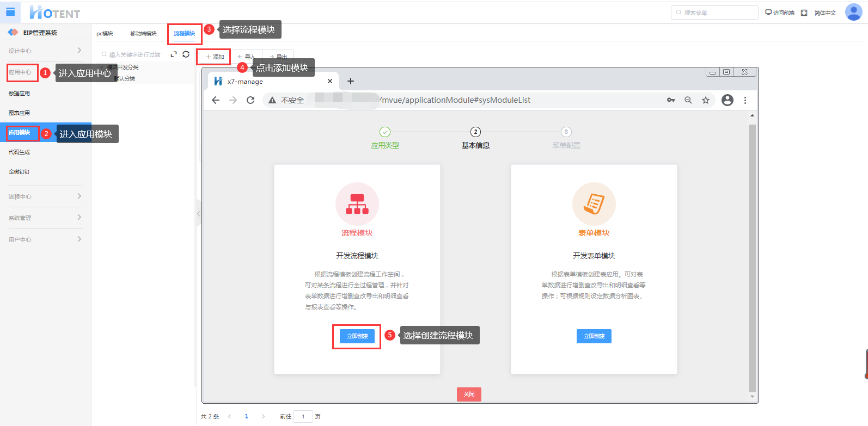The image size is (868, 426).
Task: Reload the x7-manage browser page
Action: pos(250,100)
